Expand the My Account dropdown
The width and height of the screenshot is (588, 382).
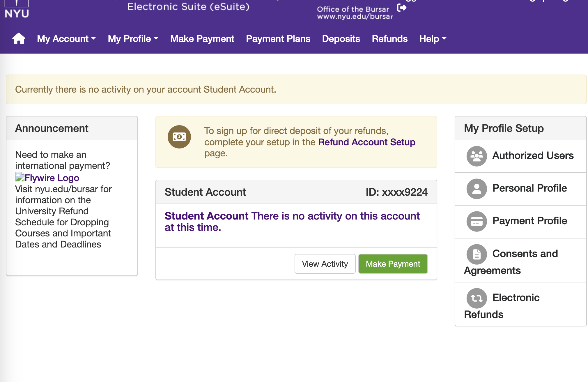click(66, 39)
